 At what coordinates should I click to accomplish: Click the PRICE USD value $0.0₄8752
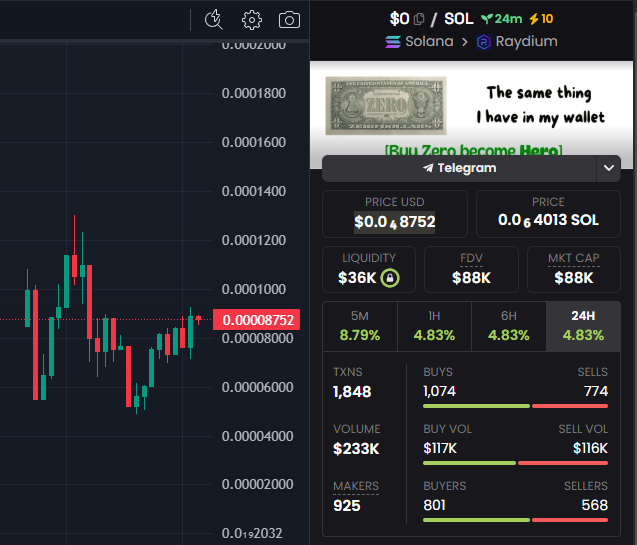click(x=394, y=222)
